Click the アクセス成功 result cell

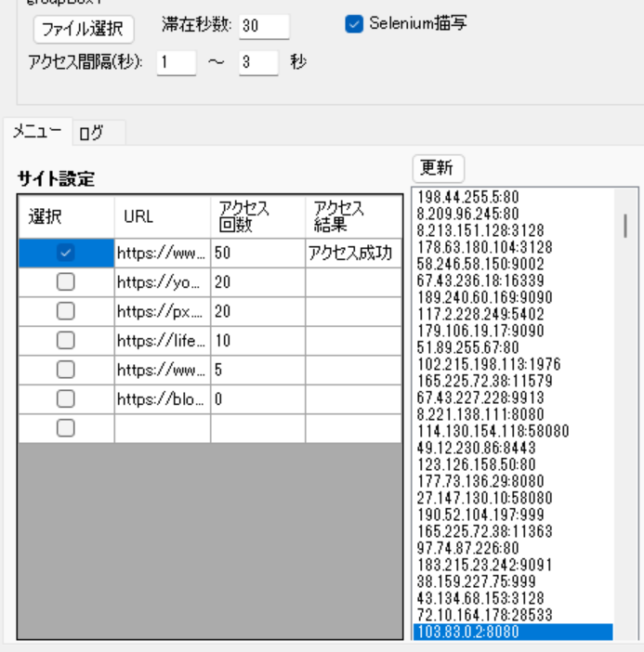[x=354, y=253]
